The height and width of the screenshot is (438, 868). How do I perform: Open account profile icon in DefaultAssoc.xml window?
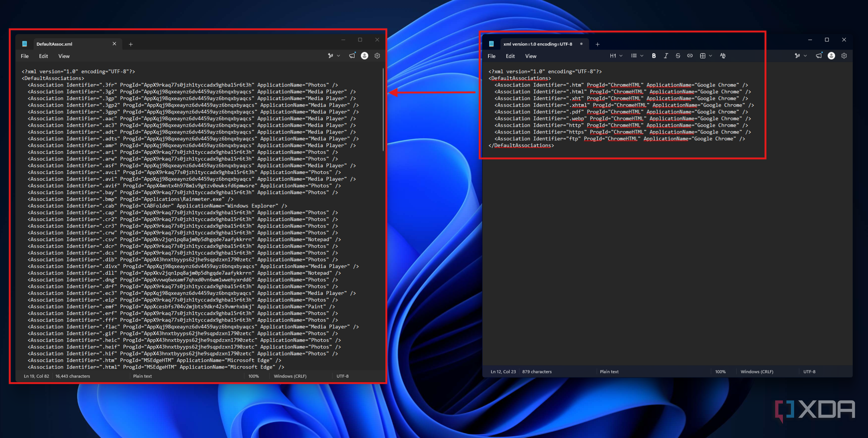[x=365, y=56]
